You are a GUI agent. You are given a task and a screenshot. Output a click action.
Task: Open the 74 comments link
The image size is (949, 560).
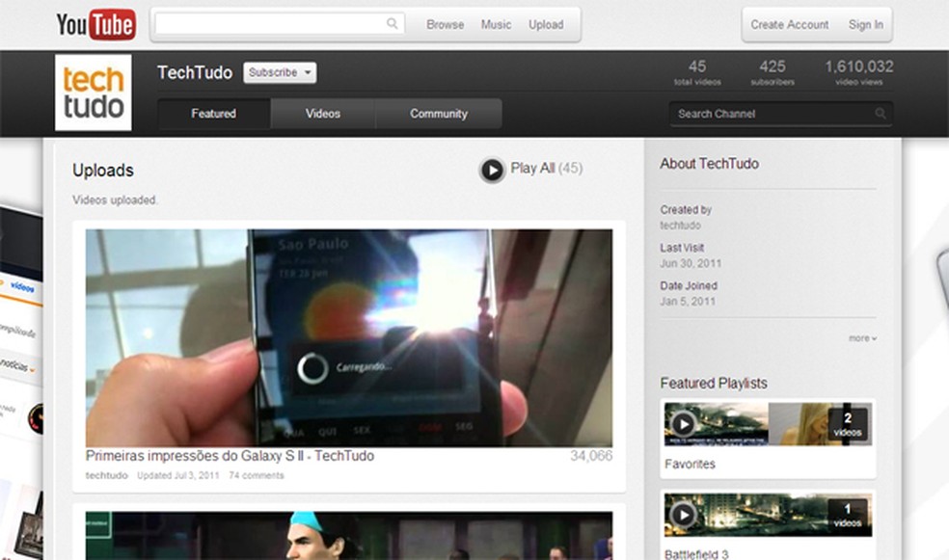click(256, 475)
